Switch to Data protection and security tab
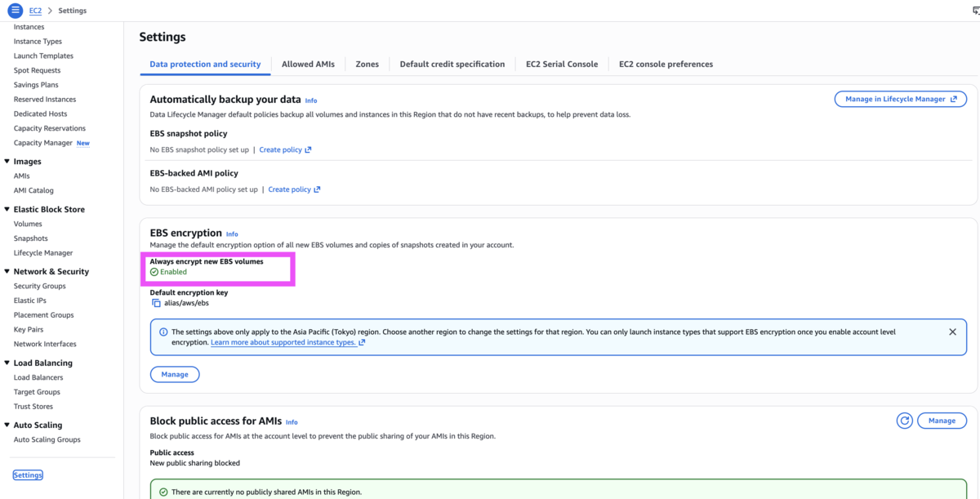 205,64
